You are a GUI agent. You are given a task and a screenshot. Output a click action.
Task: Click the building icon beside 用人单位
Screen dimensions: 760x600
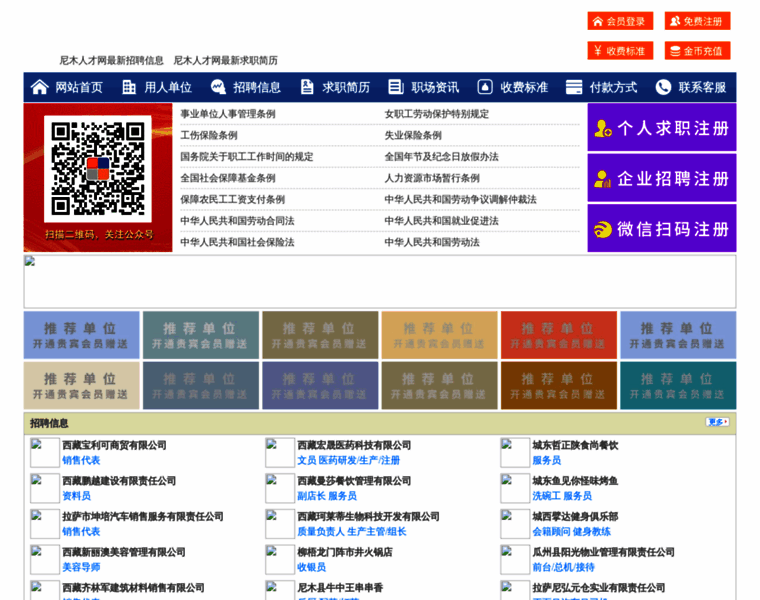[x=129, y=87]
